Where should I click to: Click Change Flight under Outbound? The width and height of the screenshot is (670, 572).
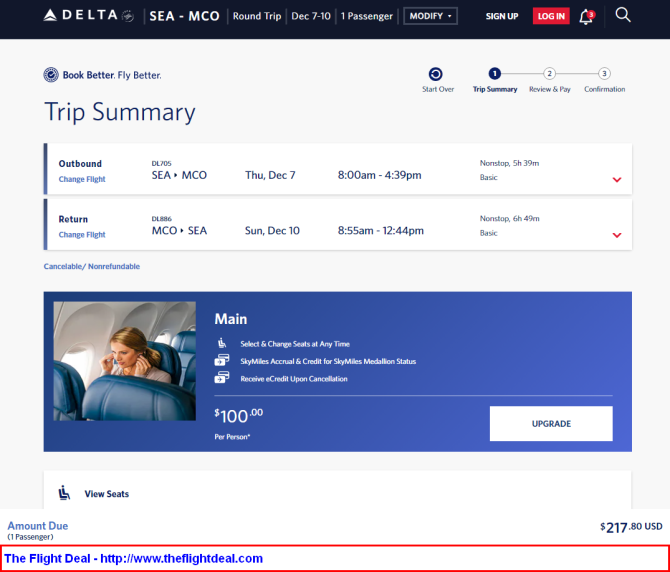click(82, 180)
